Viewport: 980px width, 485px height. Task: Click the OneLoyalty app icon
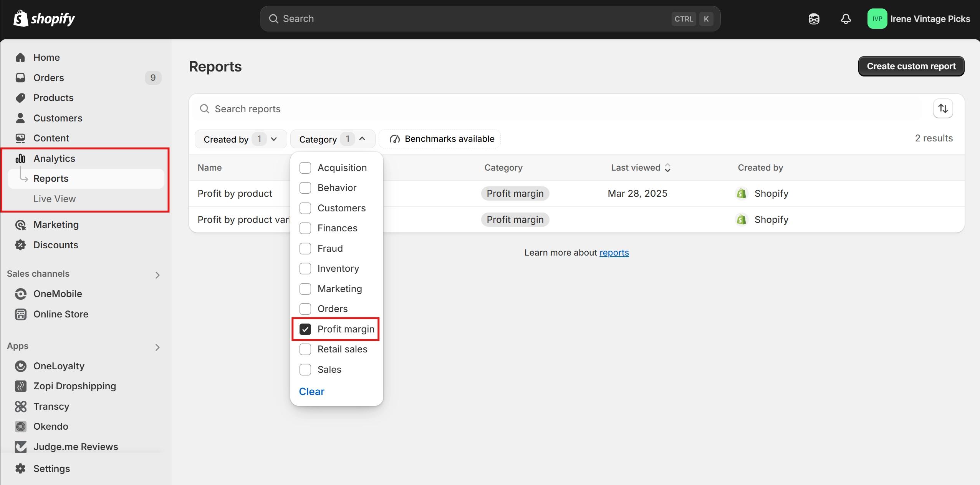pyautogui.click(x=20, y=366)
